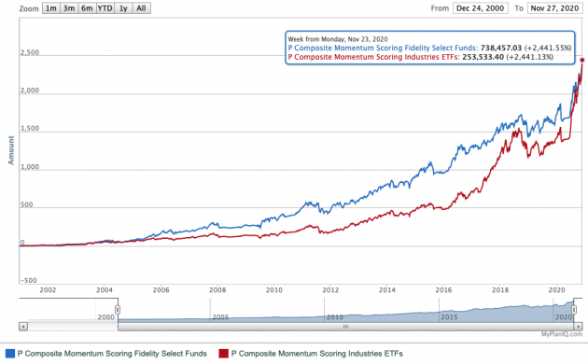Click the navigator scrollbar thumb
This screenshot has height=364, width=588.
[x=345, y=327]
